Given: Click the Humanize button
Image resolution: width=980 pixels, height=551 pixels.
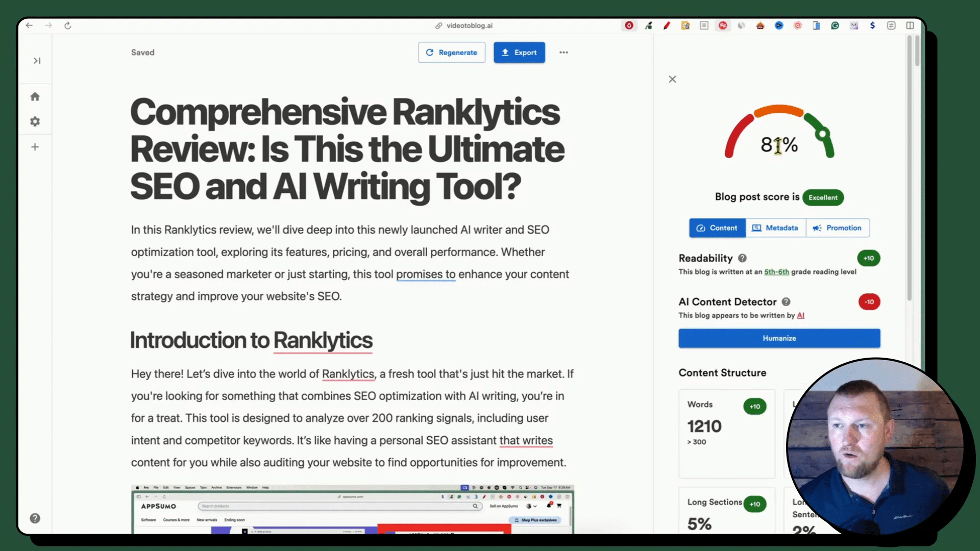Looking at the screenshot, I should click(779, 338).
